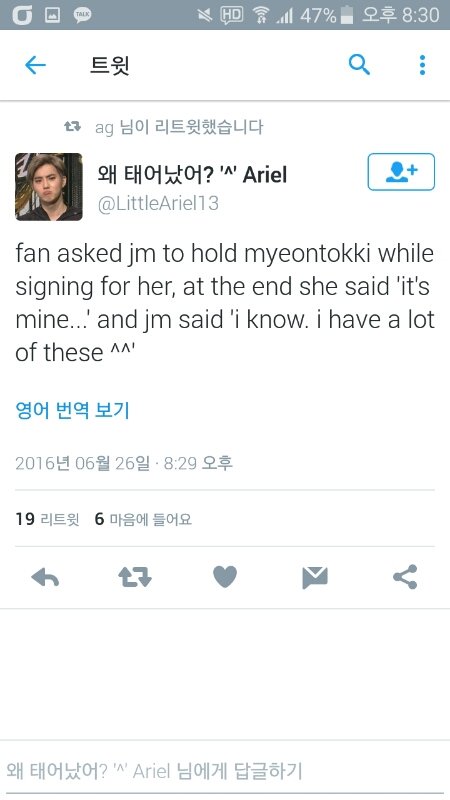Share the tweet with share icon
The image size is (450, 800).
pos(405,577)
